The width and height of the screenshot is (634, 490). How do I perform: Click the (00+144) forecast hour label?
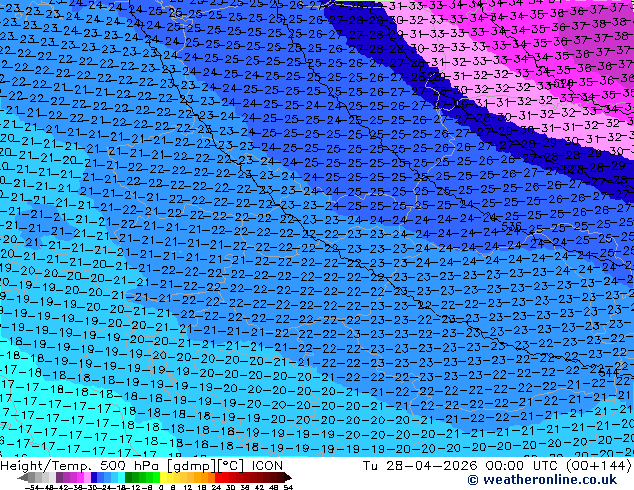(598, 466)
